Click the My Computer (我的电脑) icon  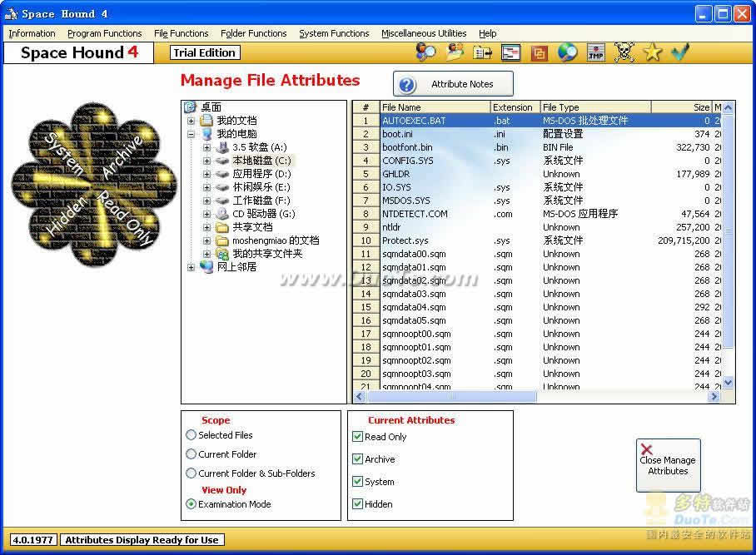point(206,134)
